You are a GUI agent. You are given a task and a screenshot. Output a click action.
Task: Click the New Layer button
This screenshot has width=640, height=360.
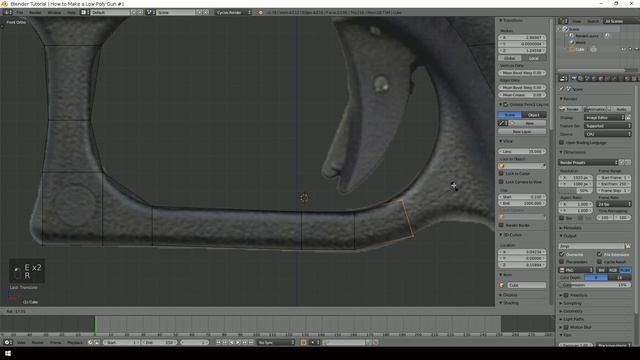(522, 132)
